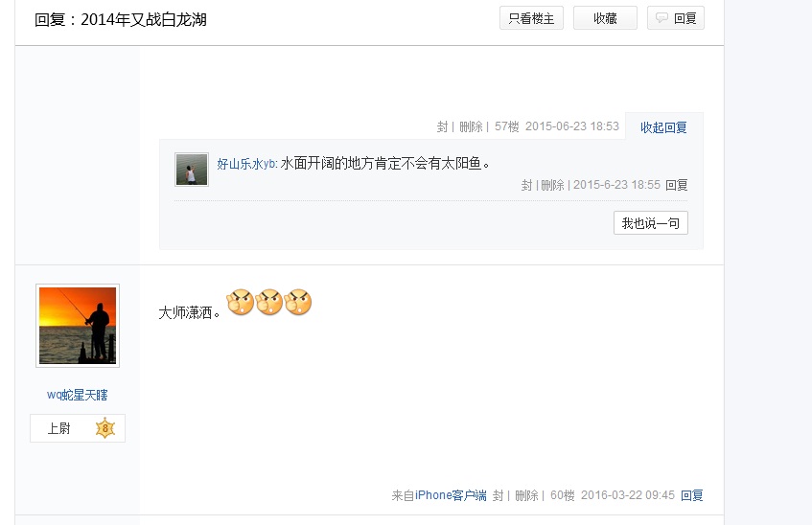This screenshot has width=812, height=525.
Task: Click the 只看楼主 button
Action: (x=531, y=18)
